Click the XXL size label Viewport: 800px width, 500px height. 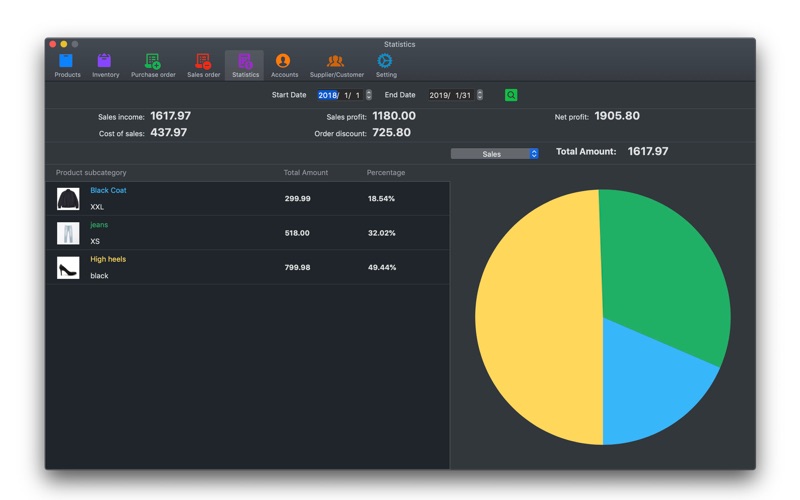[97, 207]
